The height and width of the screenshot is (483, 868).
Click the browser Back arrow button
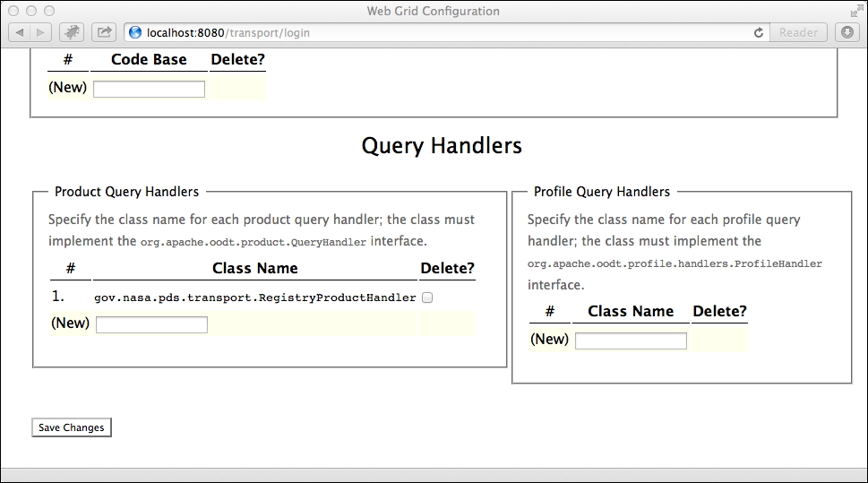coord(21,32)
